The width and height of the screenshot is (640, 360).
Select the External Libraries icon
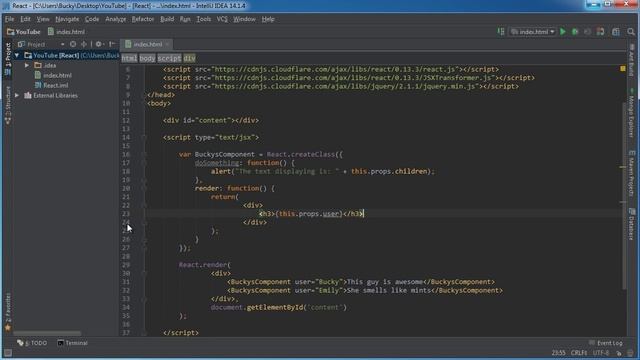28,96
